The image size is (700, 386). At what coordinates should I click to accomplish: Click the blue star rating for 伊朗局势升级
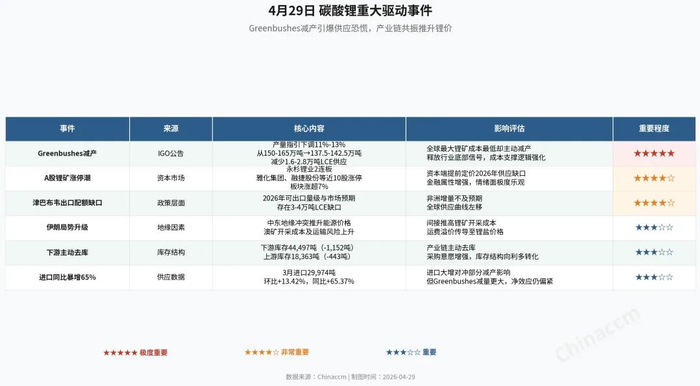coord(654,228)
